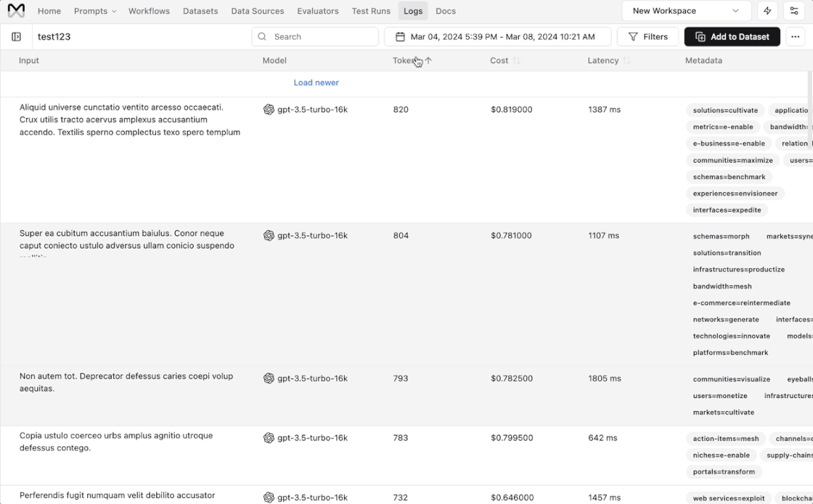Click the calendar icon in date range
This screenshot has height=504, width=813.
[400, 37]
